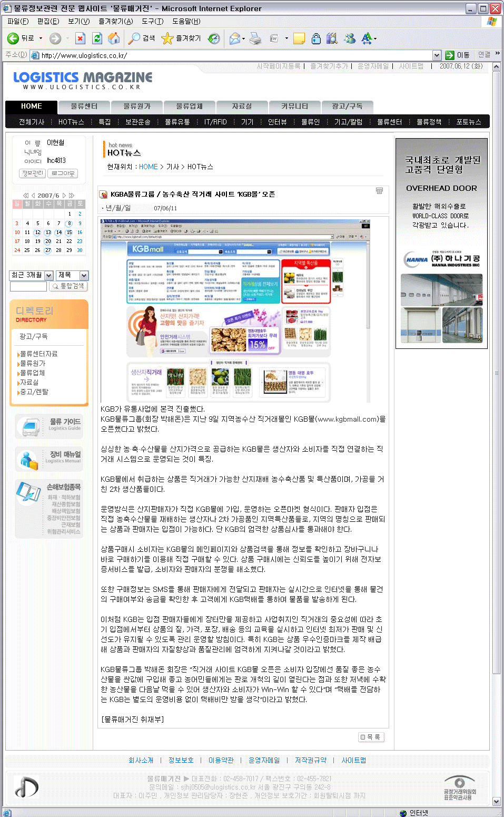Click the 커뮤니티 navigation tab
This screenshot has height=817, width=504.
point(294,106)
